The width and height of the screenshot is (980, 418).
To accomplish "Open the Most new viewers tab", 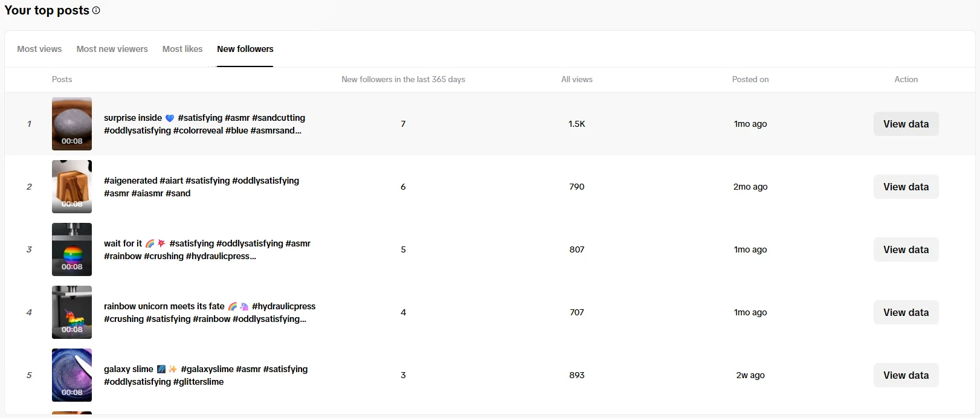I will coord(112,49).
